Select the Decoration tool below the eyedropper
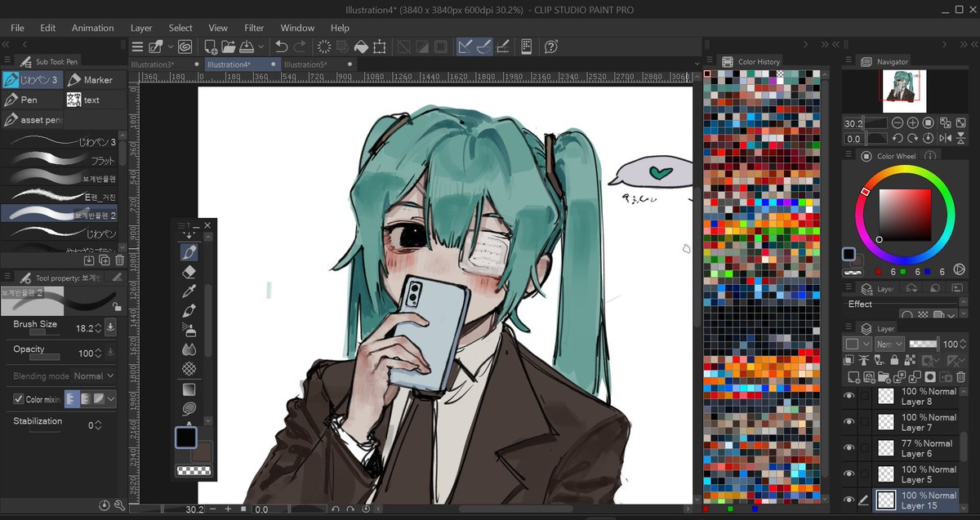 [x=189, y=311]
